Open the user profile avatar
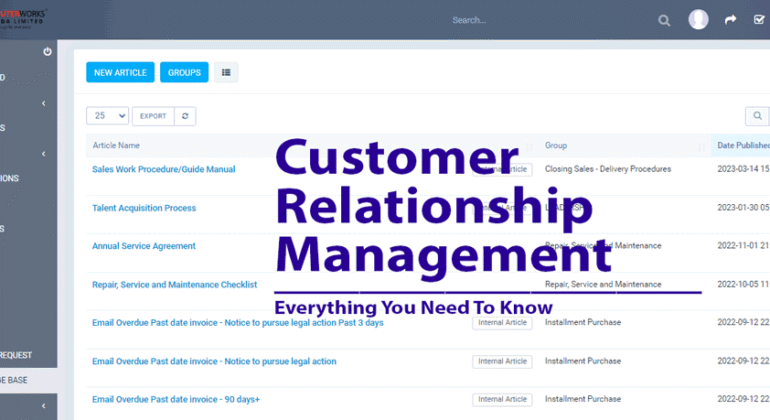 [x=698, y=20]
